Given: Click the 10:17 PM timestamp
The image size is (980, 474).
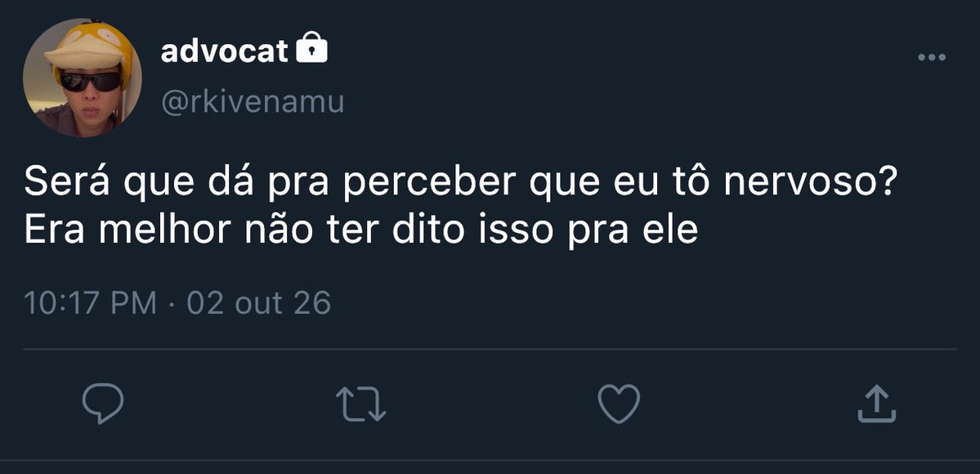Looking at the screenshot, I should click(90, 303).
